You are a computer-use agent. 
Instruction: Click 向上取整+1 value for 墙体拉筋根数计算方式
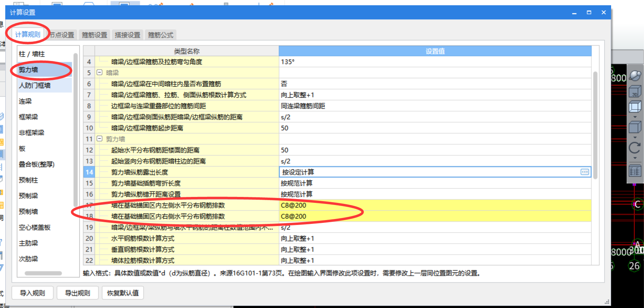click(x=435, y=260)
